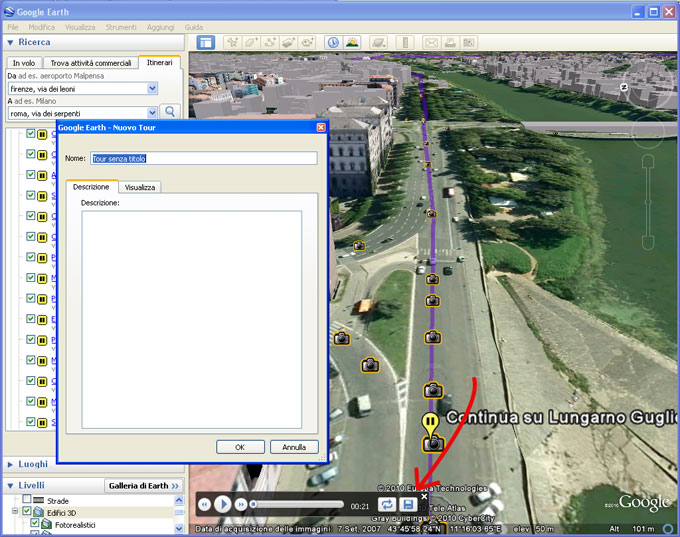
Task: Click the search magnifier button in Itinerari
Action: coord(170,111)
